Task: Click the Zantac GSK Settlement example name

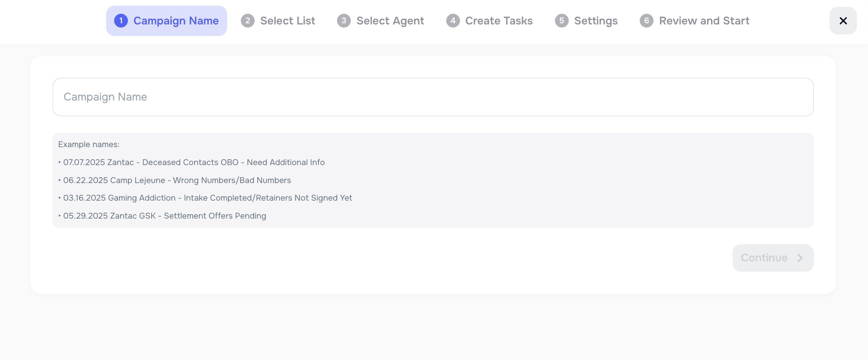Action: [x=163, y=216]
